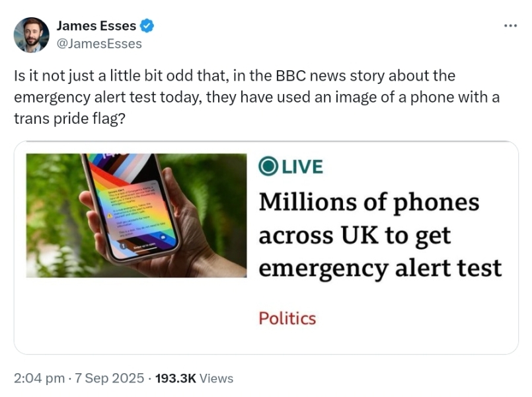Click 'emergency alert test' in the headline's last line
The image size is (532, 397).
379,269
